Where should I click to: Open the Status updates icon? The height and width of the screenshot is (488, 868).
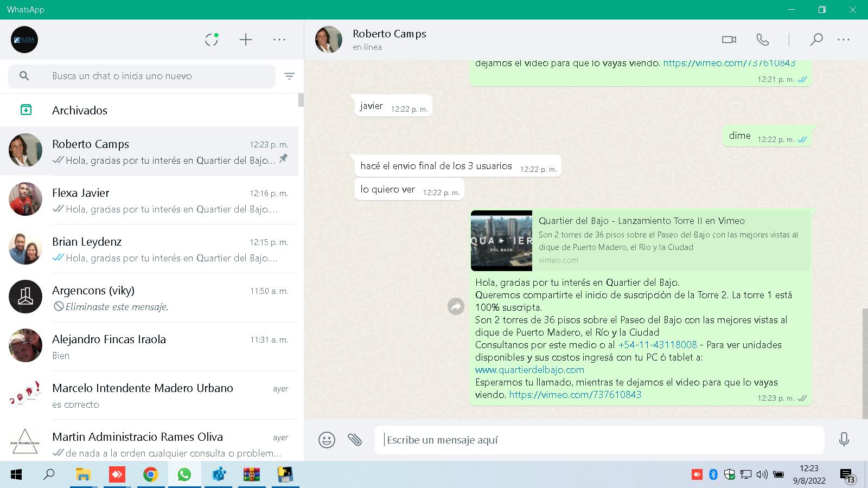tap(212, 40)
